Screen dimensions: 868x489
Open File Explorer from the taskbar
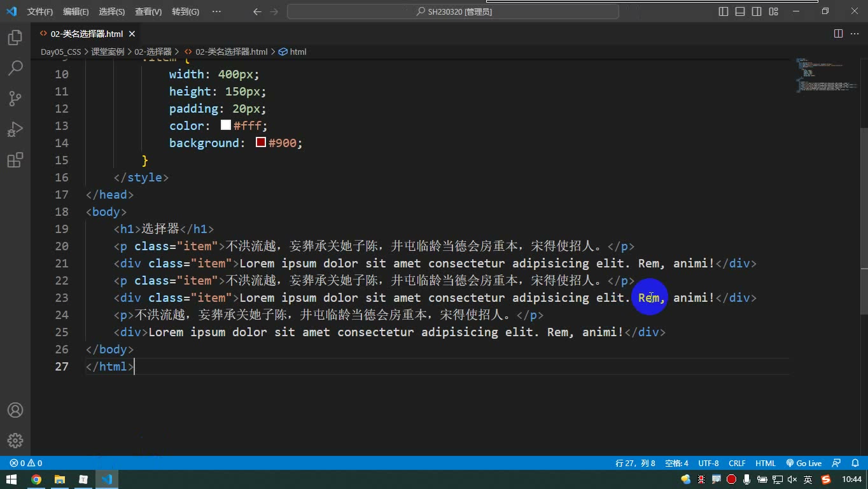click(60, 479)
